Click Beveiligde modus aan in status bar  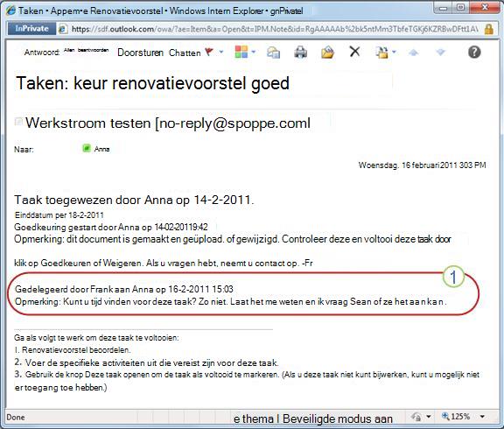pos(338,419)
